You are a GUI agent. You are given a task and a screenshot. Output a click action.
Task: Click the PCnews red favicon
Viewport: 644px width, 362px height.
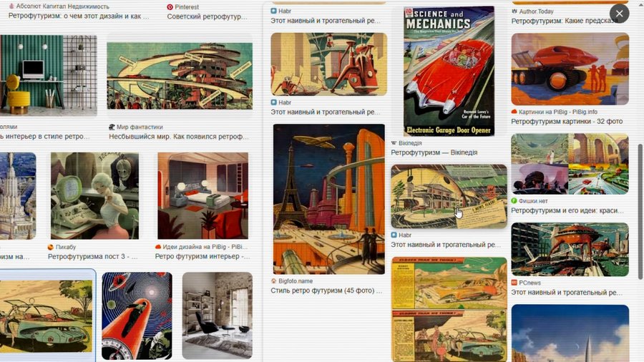(x=514, y=283)
